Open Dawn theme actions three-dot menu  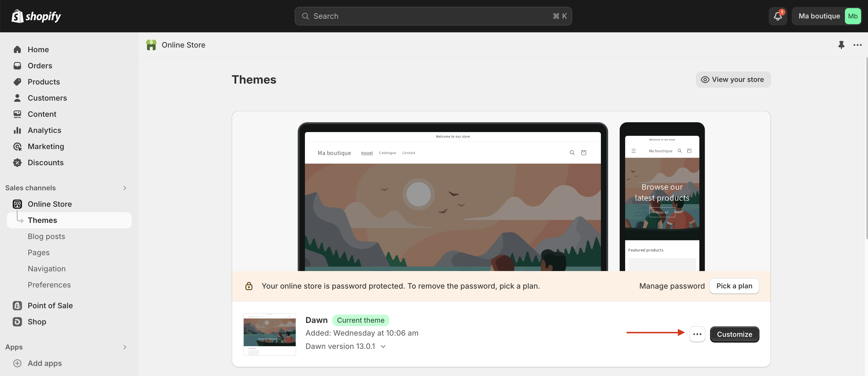tap(697, 334)
